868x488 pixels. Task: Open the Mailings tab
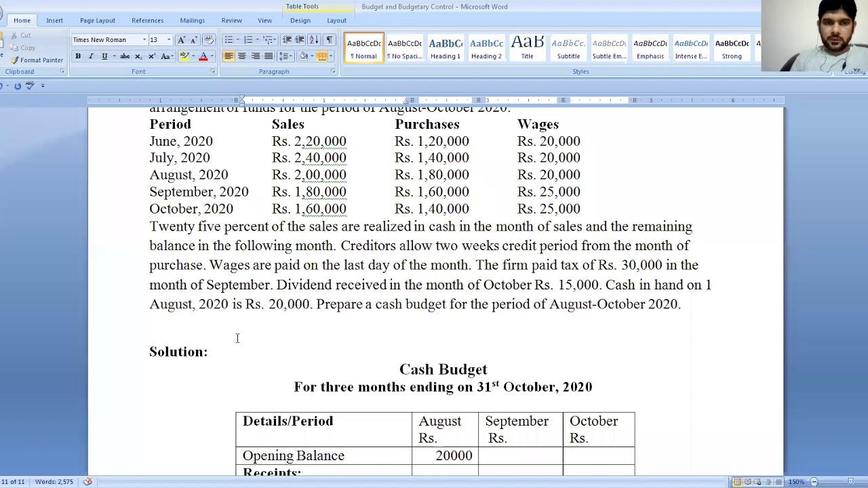coord(192,20)
